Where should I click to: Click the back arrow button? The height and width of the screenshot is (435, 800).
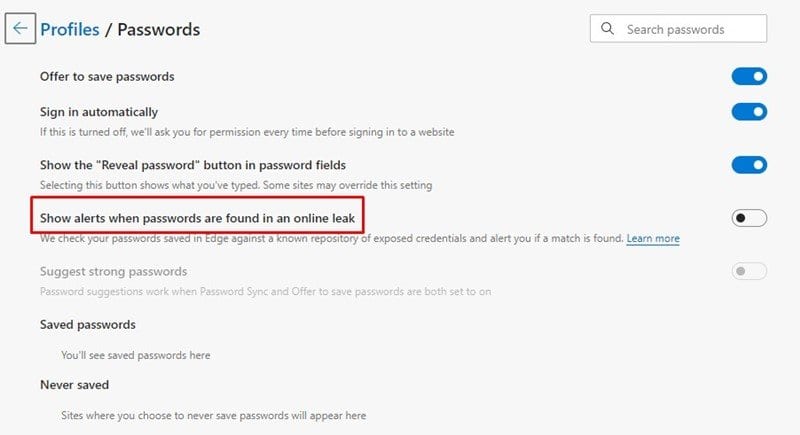(x=20, y=29)
